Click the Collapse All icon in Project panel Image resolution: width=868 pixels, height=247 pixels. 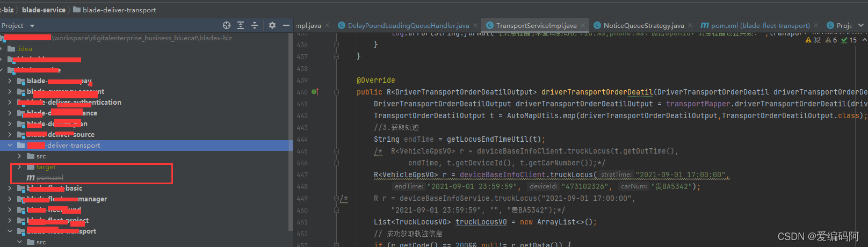tap(255, 25)
